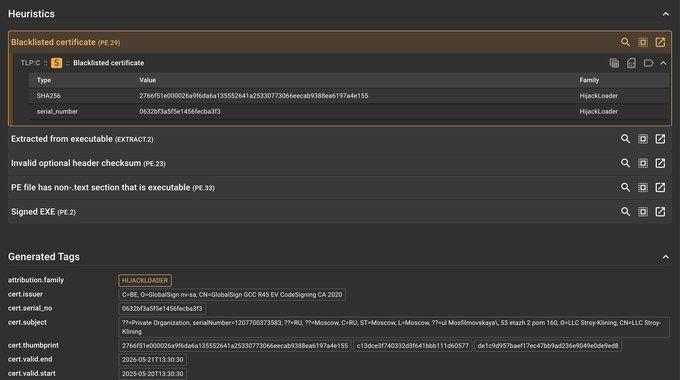Collapse the Heuristics section
The width and height of the screenshot is (680, 380).
666,14
